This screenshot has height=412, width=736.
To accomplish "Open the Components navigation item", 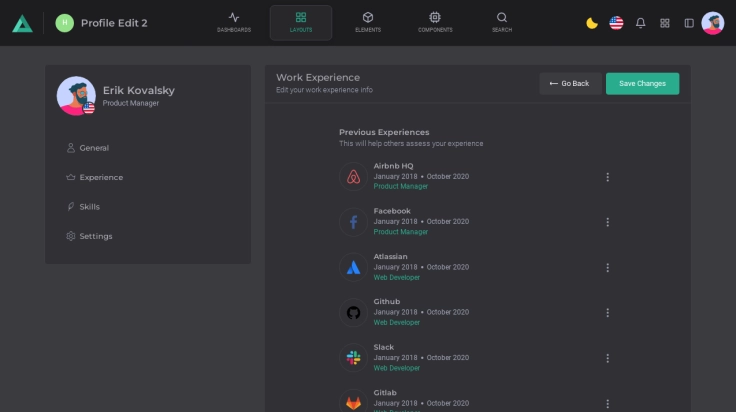I will [435, 22].
